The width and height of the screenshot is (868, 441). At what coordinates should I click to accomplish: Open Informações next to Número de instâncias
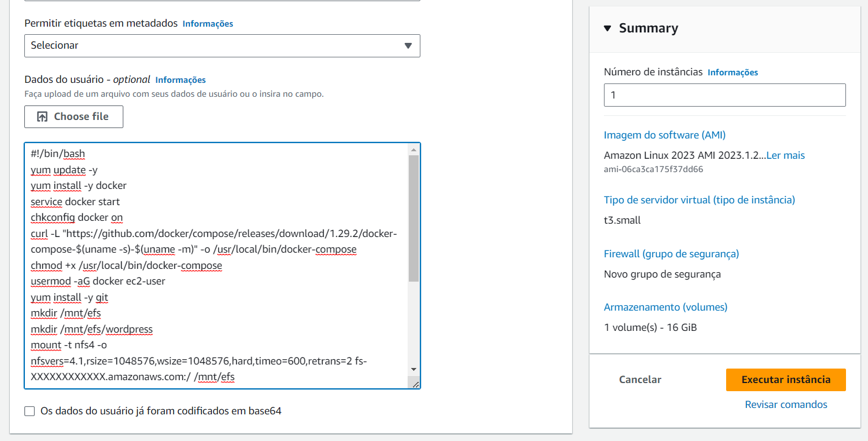point(733,72)
